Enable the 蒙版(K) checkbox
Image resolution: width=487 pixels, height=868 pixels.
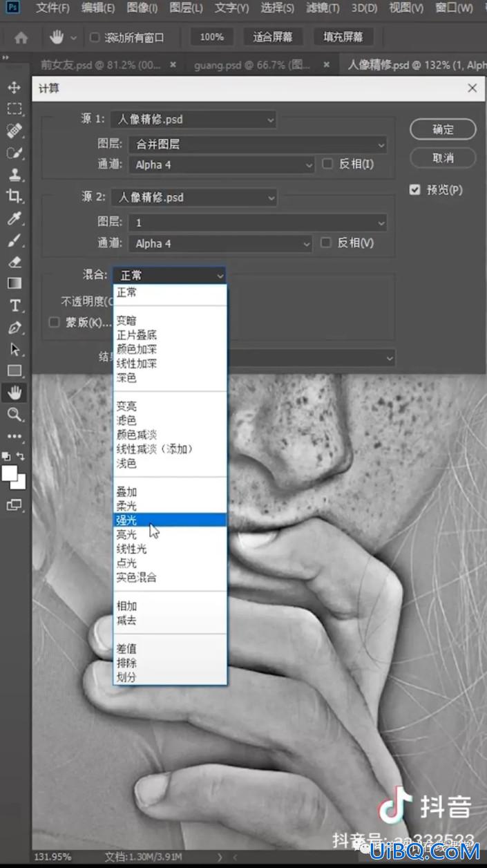click(x=54, y=323)
